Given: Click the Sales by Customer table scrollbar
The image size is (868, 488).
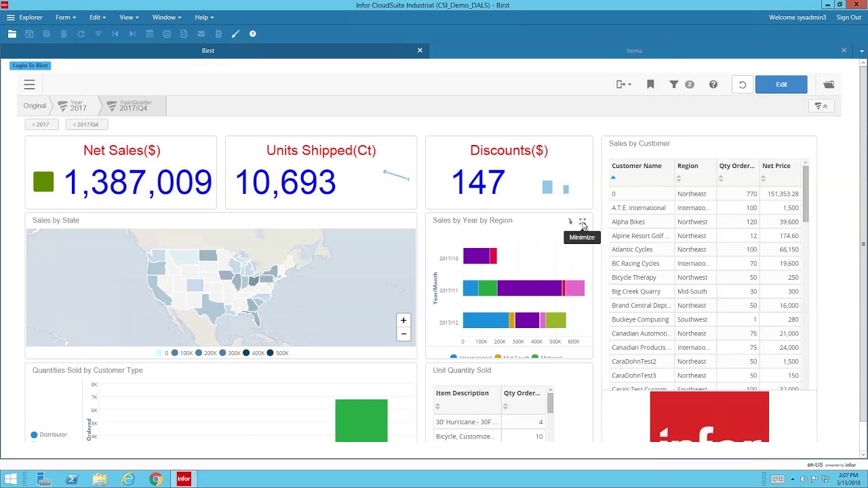Looking at the screenshot, I should [806, 193].
